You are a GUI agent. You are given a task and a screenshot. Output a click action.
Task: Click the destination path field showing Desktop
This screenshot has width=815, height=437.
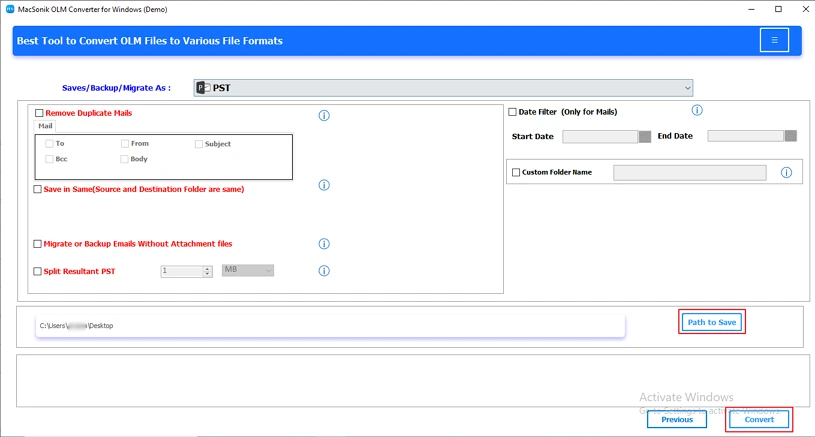point(330,326)
